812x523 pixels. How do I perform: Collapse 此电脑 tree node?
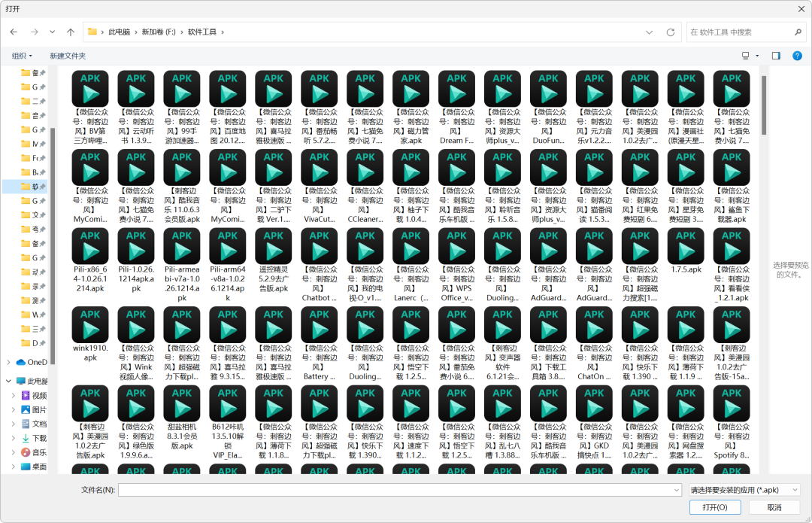pyautogui.click(x=9, y=381)
